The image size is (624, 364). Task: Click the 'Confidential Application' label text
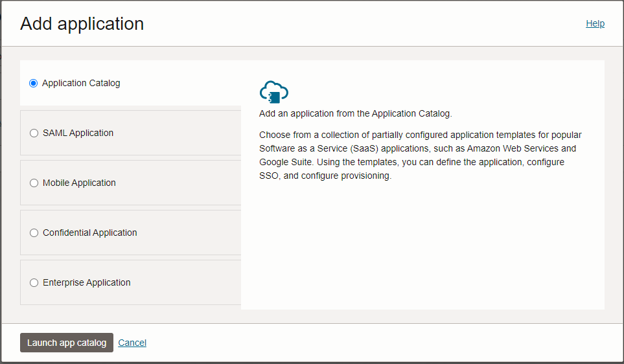[x=90, y=233]
